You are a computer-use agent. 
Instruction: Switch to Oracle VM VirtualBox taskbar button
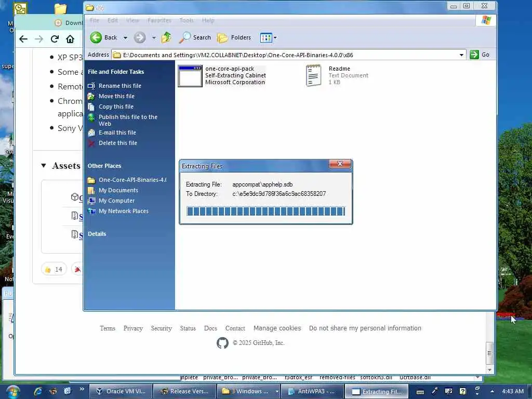[121, 392]
